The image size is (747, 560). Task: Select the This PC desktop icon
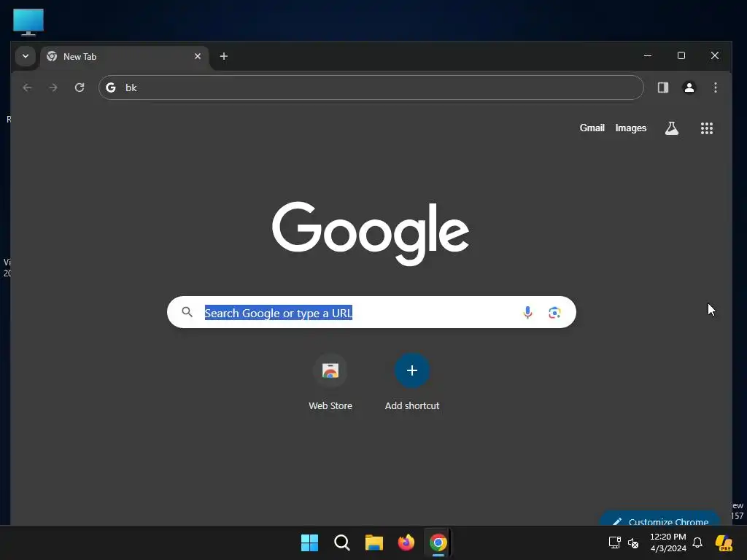coord(28,22)
